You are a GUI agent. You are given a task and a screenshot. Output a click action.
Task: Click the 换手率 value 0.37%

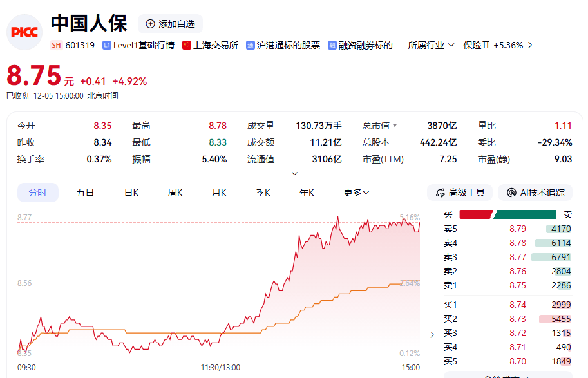coord(99,159)
